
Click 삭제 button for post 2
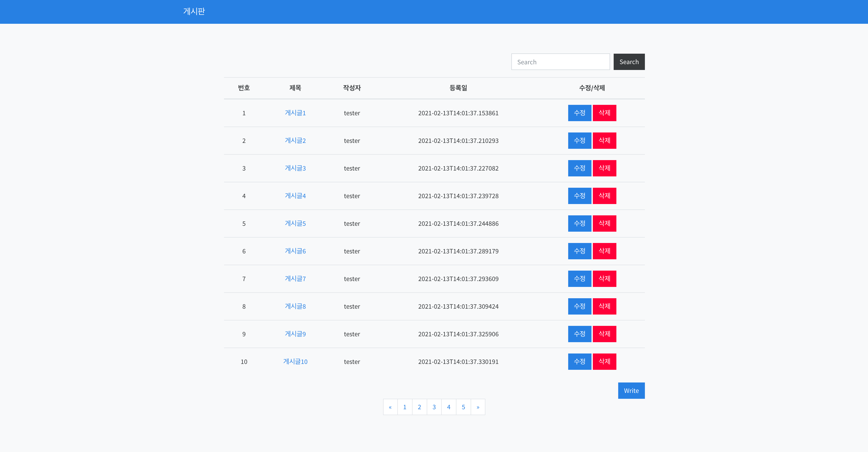604,141
